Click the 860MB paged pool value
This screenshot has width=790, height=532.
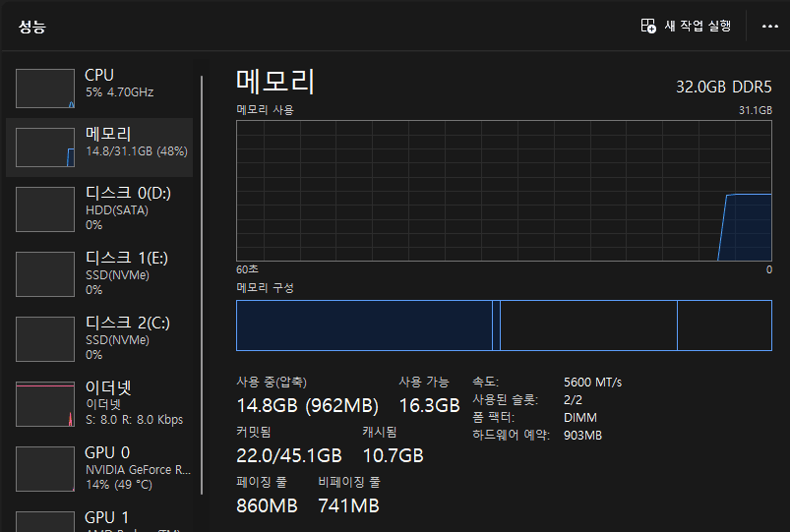click(267, 505)
